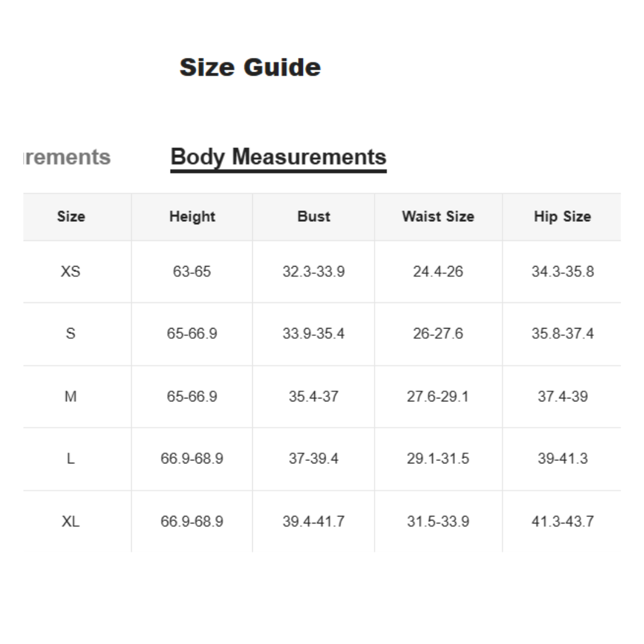Click the XS height cell 63-65
Viewport: 644px width, 644px height.
[192, 272]
